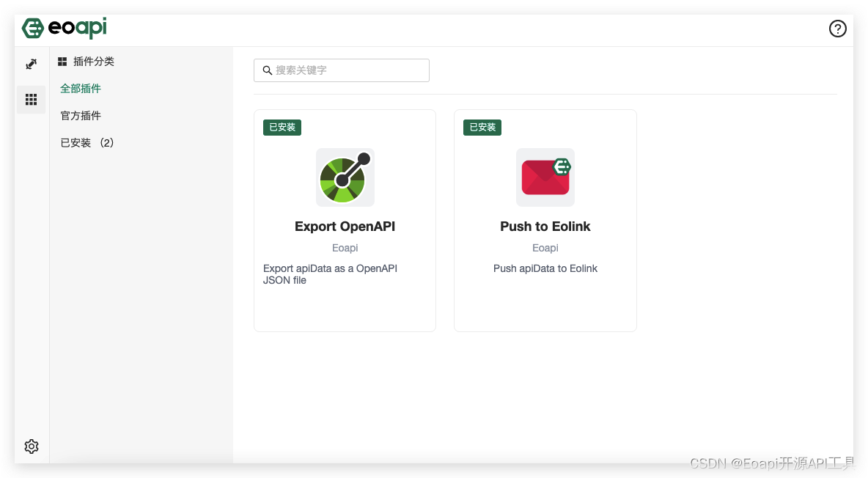Select 已安装 (2) category

click(87, 143)
